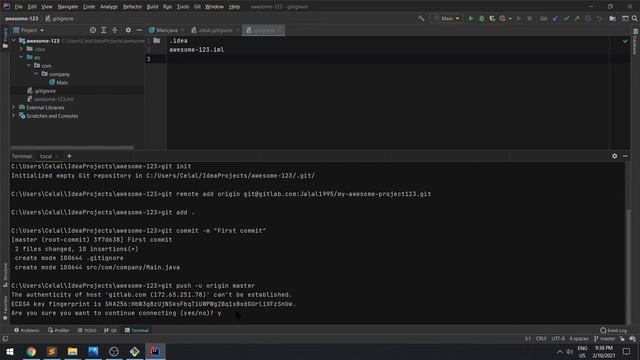Viewport: 640px width, 360px height.
Task: Click the Rollback undo icon
Action: coord(599,18)
